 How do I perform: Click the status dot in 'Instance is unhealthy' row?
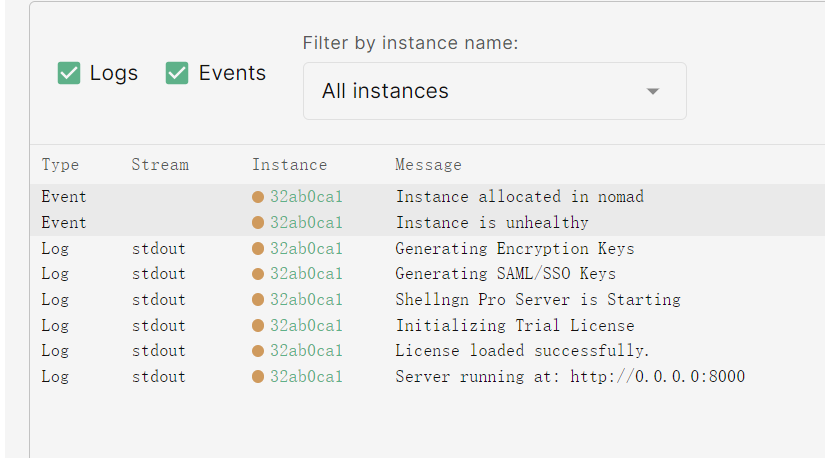258,223
